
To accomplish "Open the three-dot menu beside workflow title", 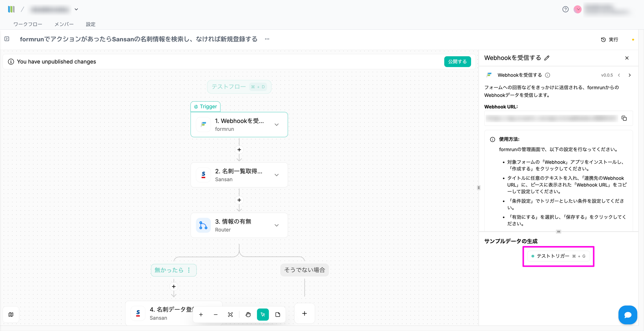I will pyautogui.click(x=267, y=39).
